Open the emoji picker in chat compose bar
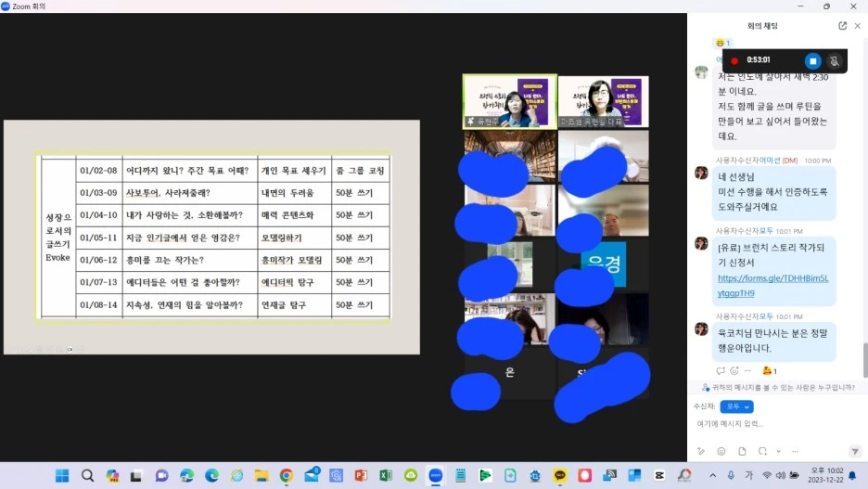Screen dimensions: 868x489 point(721,451)
